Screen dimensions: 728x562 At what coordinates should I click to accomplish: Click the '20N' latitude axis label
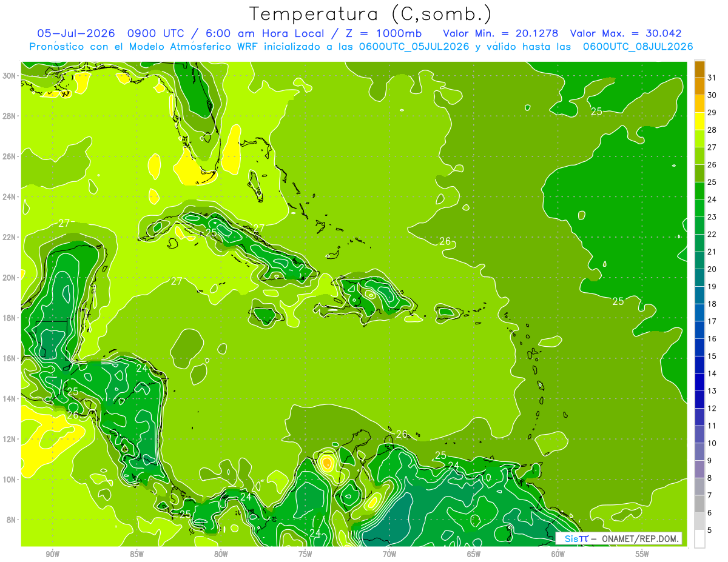pyautogui.click(x=10, y=278)
